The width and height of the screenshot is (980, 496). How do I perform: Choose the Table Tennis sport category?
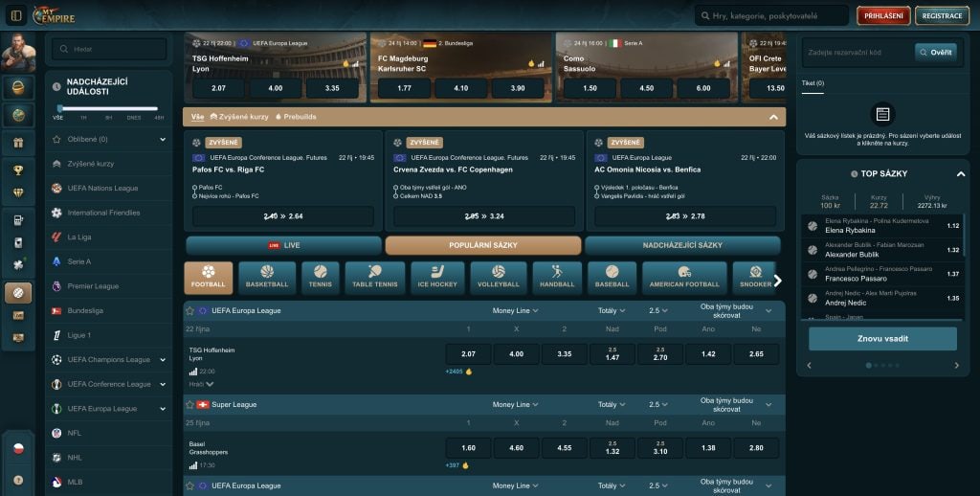click(375, 278)
